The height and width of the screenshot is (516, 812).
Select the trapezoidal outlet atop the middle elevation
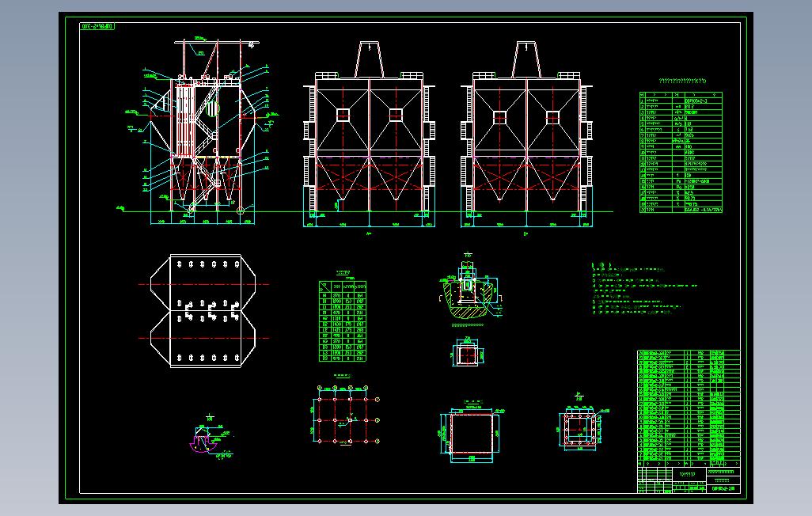[x=370, y=59]
